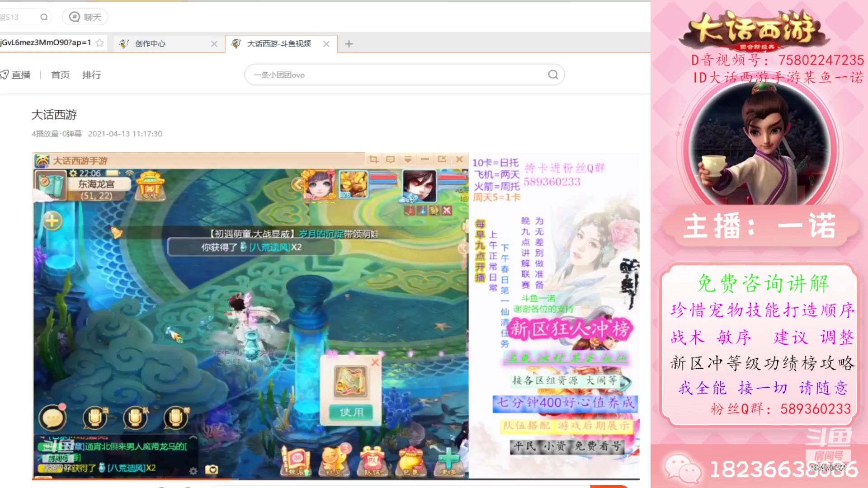This screenshot has width=868, height=488.
Task: Open the emulator dropdown menu icon
Action: coord(408,159)
